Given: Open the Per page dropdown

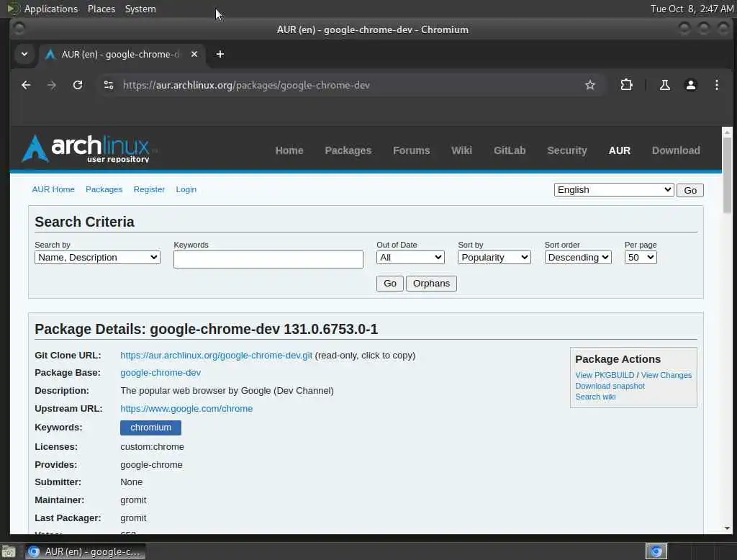Looking at the screenshot, I should (x=640, y=257).
